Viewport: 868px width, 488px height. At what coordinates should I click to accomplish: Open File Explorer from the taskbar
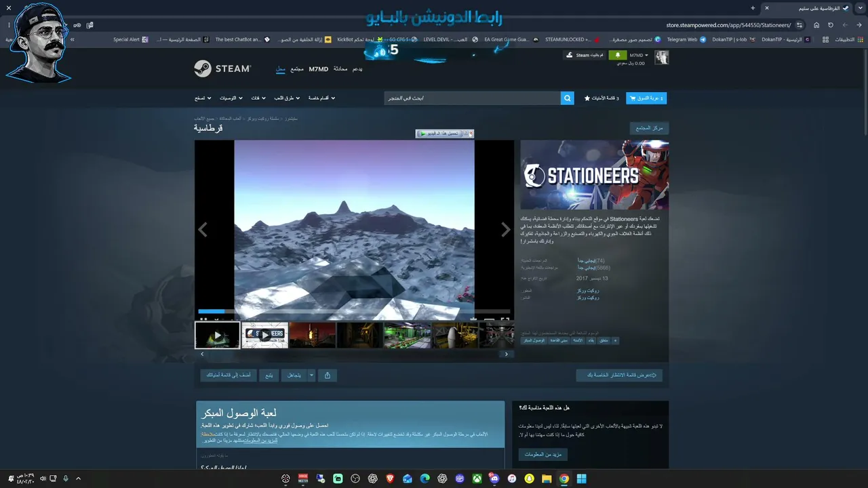pos(547,479)
